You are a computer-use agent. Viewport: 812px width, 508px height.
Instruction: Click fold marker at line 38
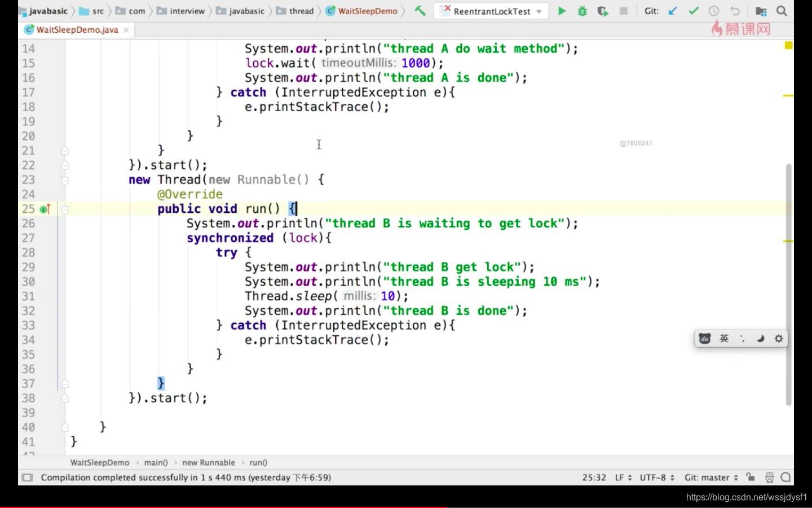[65, 398]
